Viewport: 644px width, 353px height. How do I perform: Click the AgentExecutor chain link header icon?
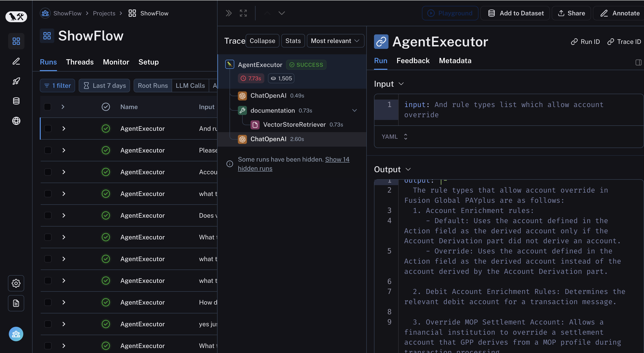(x=381, y=42)
